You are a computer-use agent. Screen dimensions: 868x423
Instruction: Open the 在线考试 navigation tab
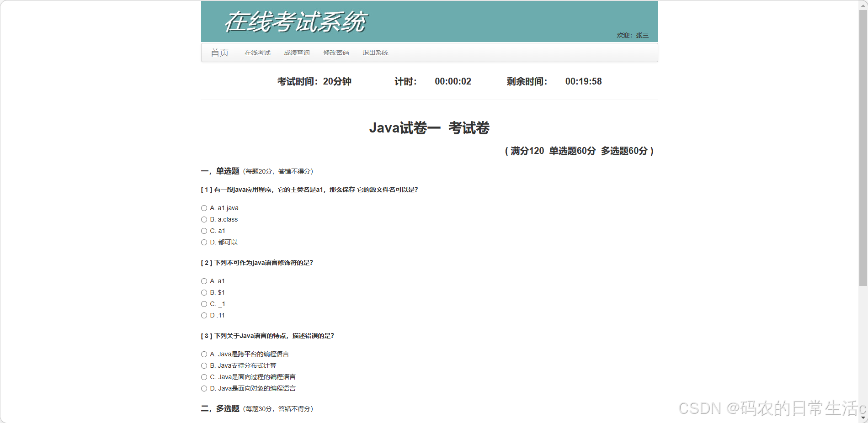click(x=257, y=53)
